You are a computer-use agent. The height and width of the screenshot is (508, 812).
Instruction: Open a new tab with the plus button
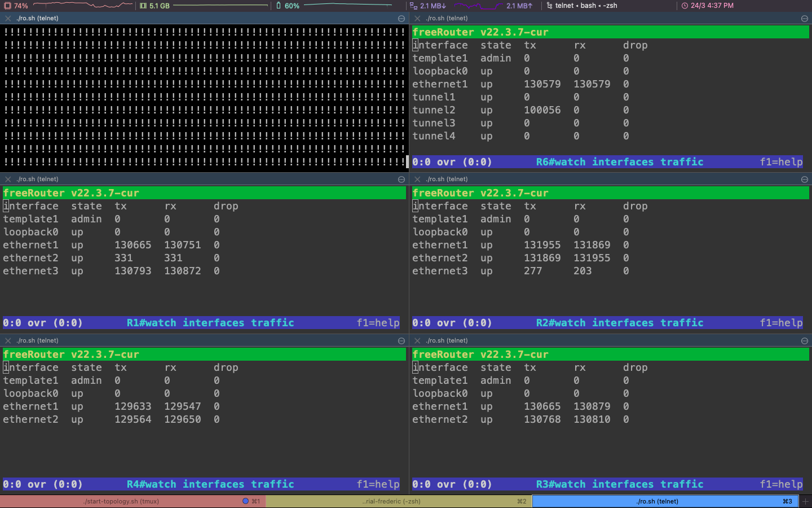coord(805,501)
